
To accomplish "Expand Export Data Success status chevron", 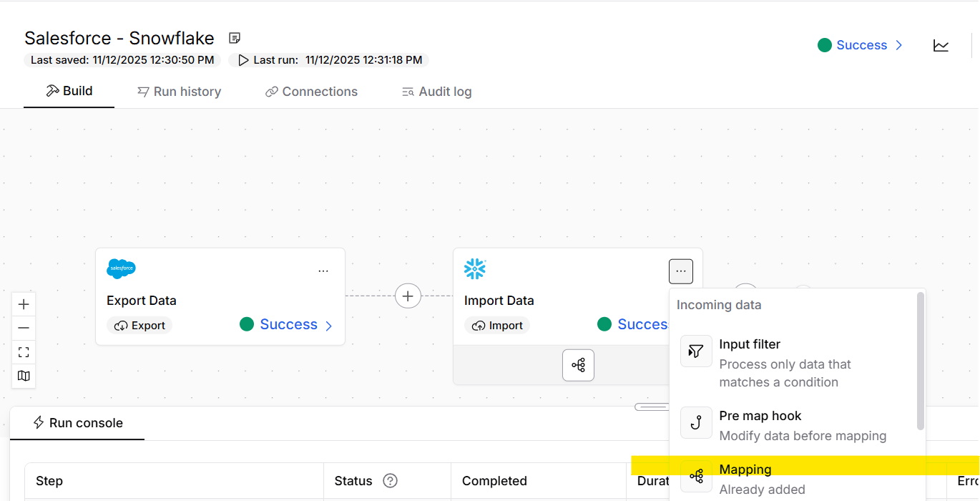I will coord(329,326).
